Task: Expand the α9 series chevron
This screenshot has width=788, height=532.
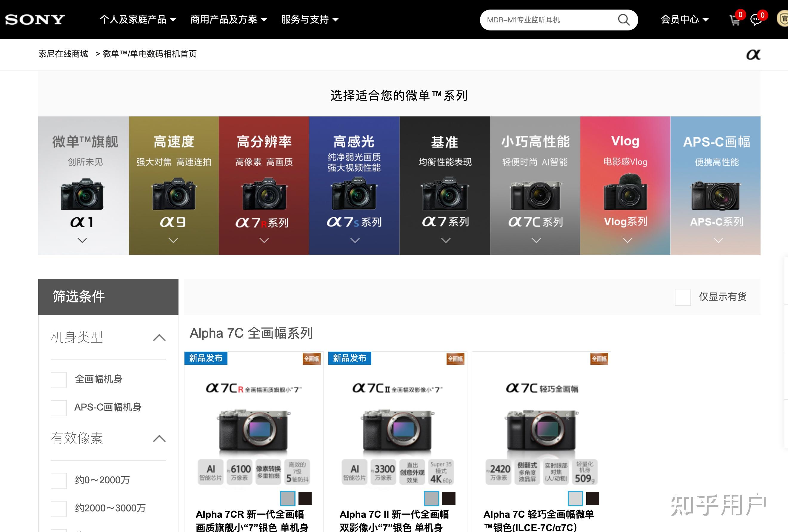Action: (173, 240)
